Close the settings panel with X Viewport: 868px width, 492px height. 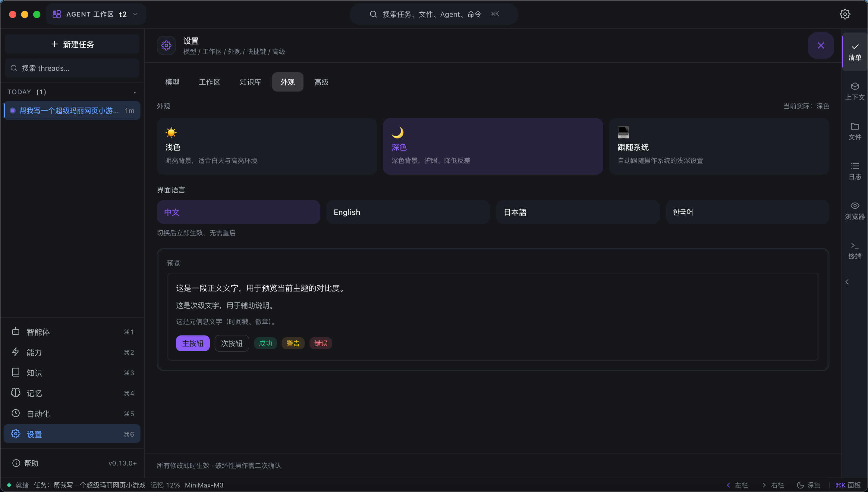821,45
